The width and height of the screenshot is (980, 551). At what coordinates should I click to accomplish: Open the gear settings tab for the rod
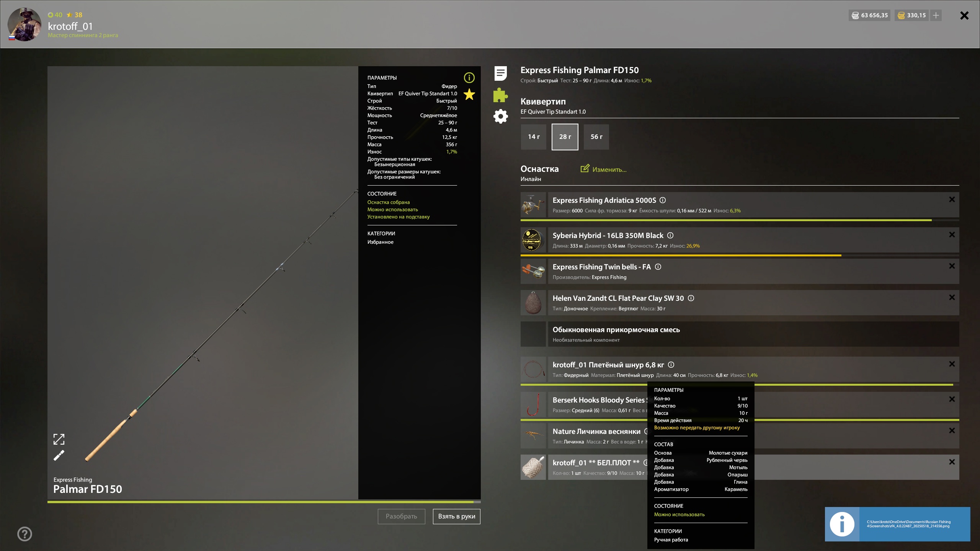pyautogui.click(x=500, y=116)
